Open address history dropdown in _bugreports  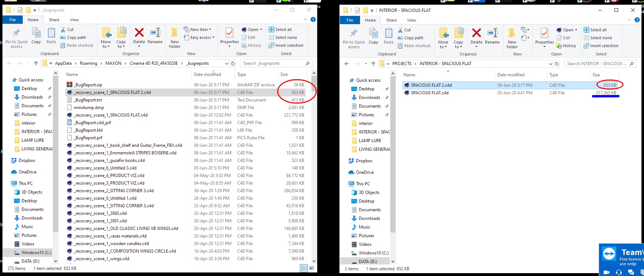(x=226, y=63)
